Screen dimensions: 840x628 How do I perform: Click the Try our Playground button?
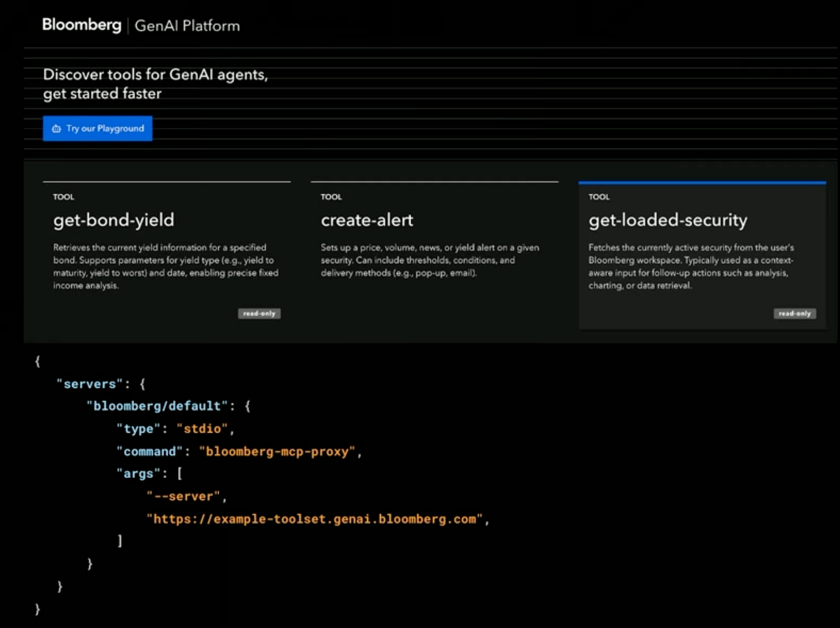(97, 128)
